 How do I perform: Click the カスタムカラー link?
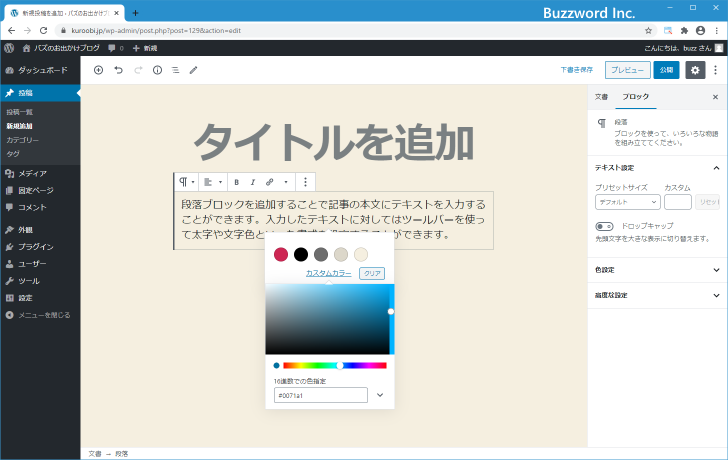[x=328, y=273]
